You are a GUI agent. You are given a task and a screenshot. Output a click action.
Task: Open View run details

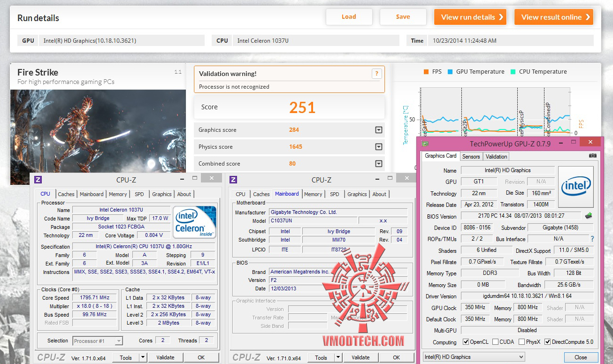tap(470, 17)
